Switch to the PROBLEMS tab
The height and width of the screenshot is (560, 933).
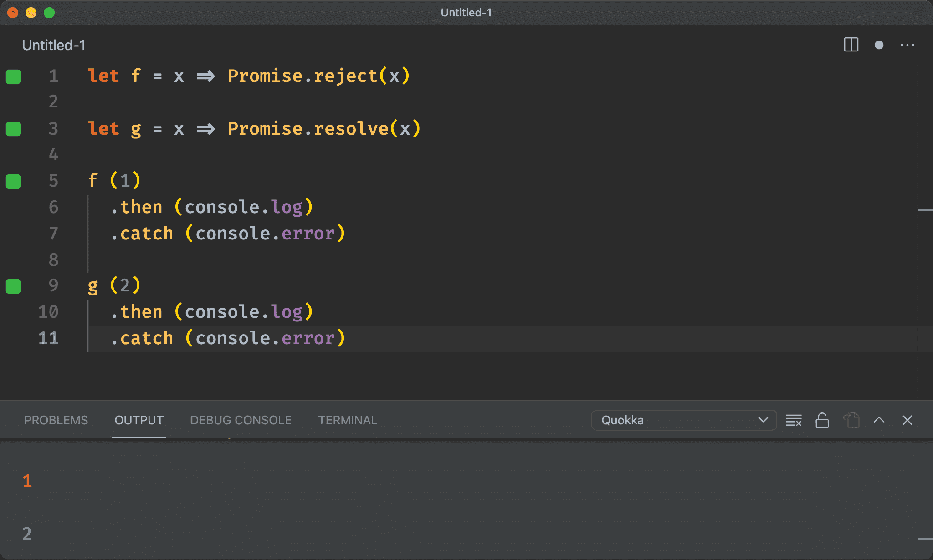pyautogui.click(x=56, y=420)
